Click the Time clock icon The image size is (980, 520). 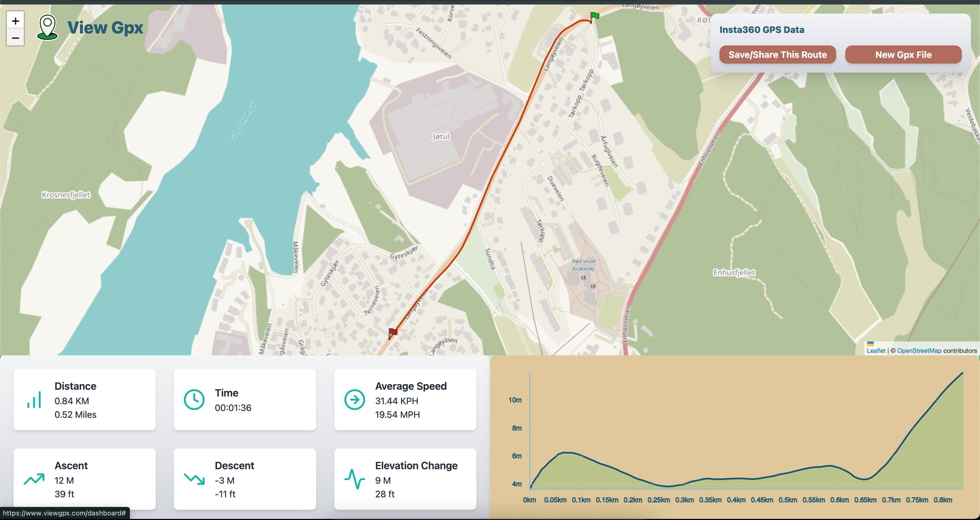[x=194, y=399]
